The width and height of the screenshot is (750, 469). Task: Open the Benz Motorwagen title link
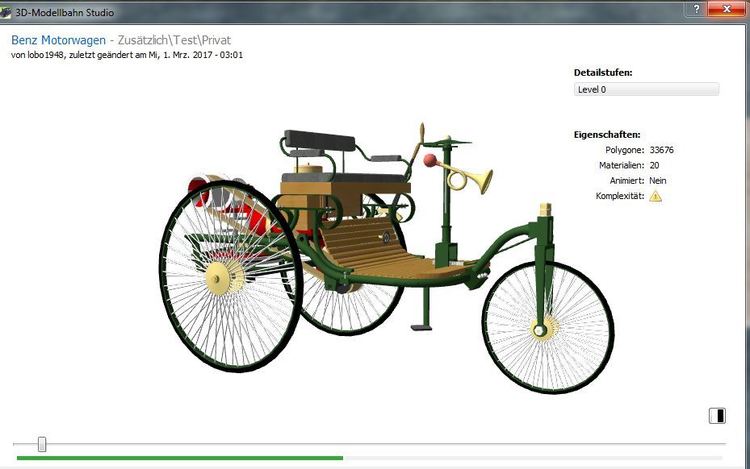click(58, 40)
